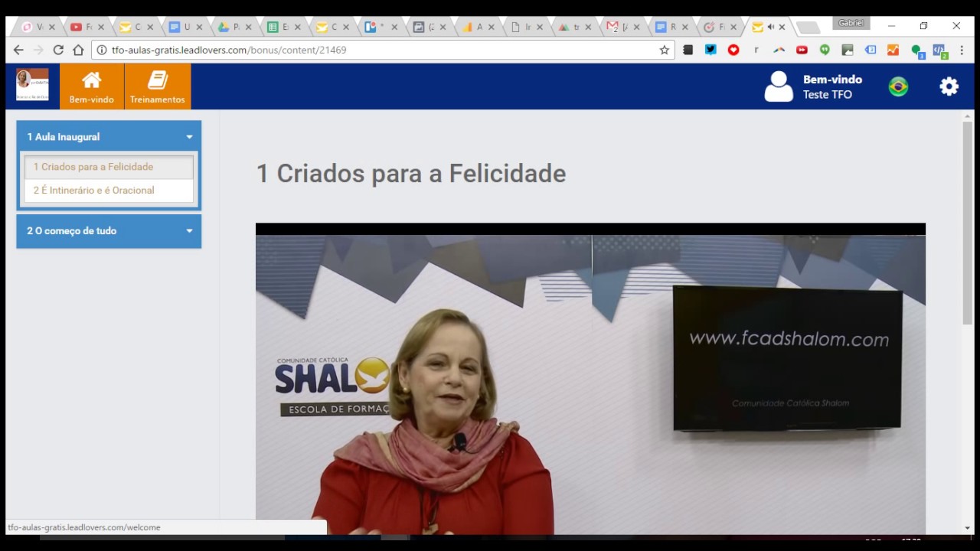Go back with browser back arrow
The image size is (980, 551).
click(x=18, y=50)
